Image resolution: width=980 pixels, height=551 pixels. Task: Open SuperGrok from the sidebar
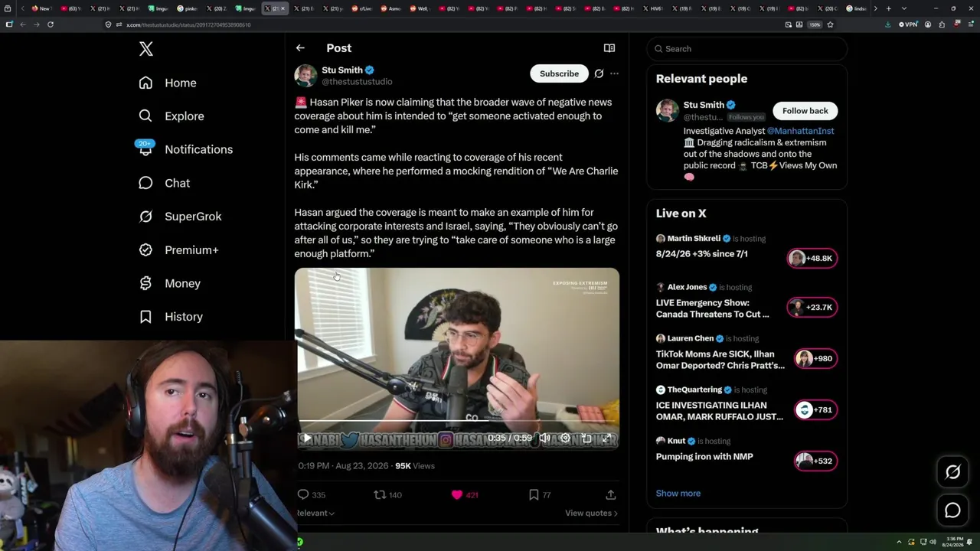(181, 217)
